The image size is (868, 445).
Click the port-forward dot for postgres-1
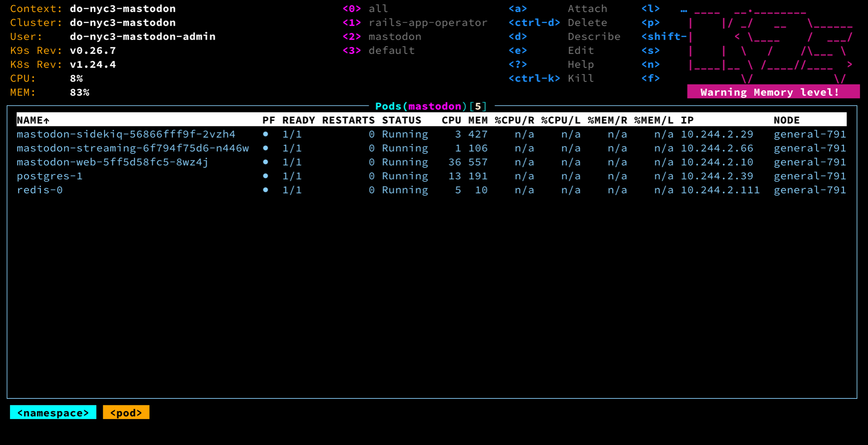click(265, 176)
